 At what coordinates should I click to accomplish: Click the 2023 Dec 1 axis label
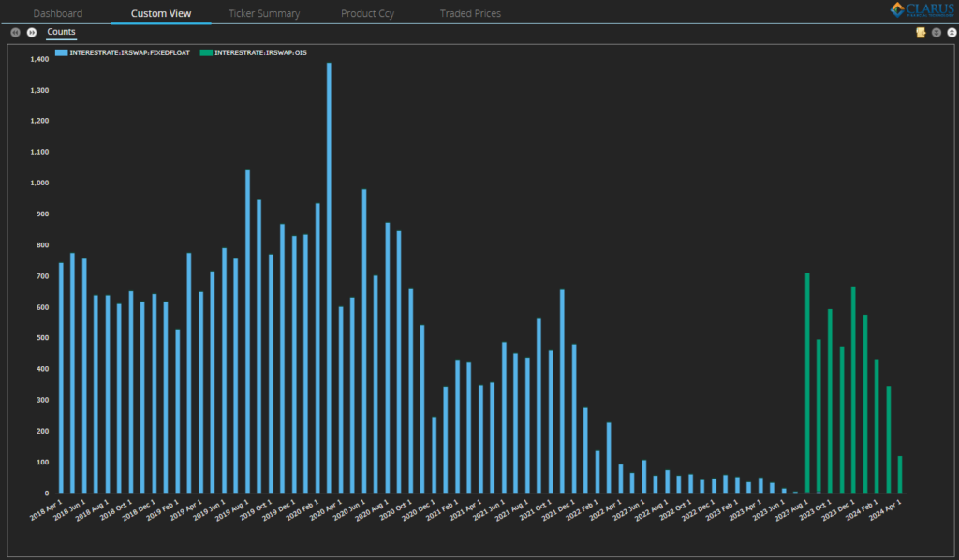coord(838,509)
